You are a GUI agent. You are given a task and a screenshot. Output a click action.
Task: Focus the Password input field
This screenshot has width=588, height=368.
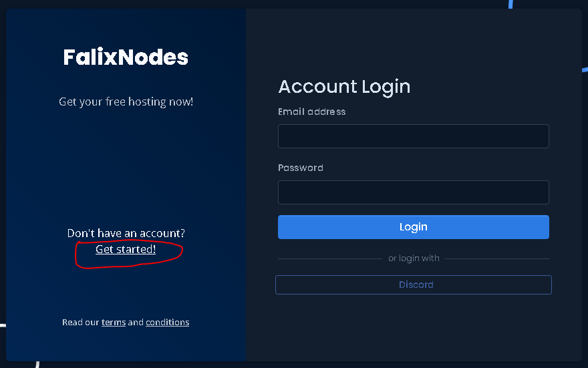tap(413, 192)
